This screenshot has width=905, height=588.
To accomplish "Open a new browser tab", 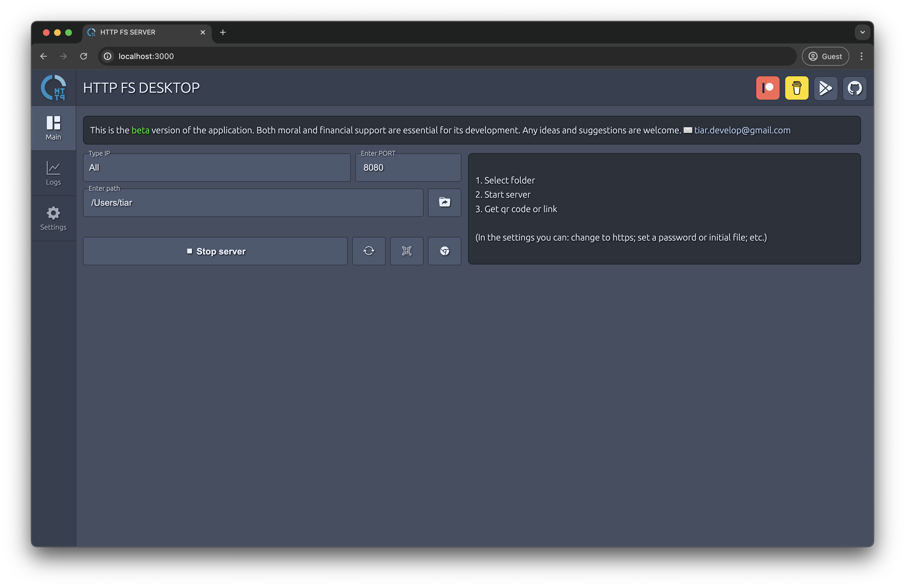I will click(223, 32).
